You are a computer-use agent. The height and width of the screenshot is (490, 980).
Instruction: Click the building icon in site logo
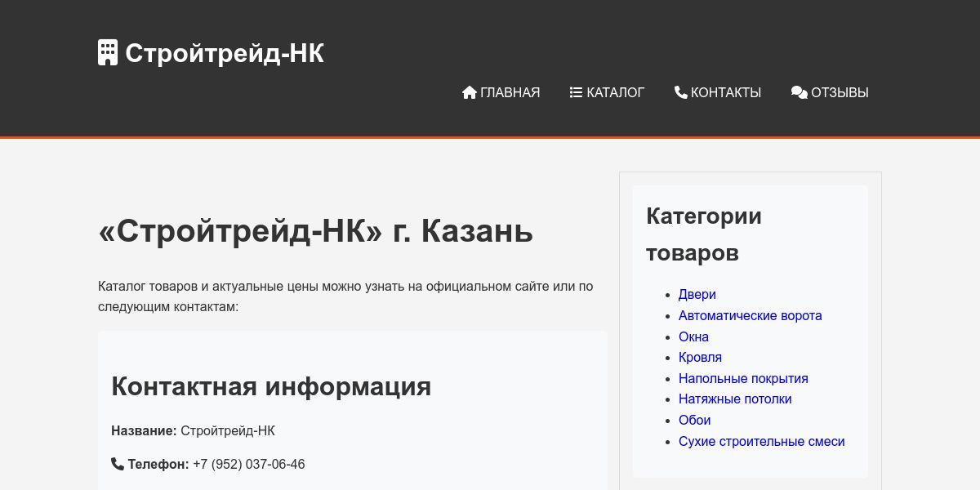pyautogui.click(x=108, y=53)
